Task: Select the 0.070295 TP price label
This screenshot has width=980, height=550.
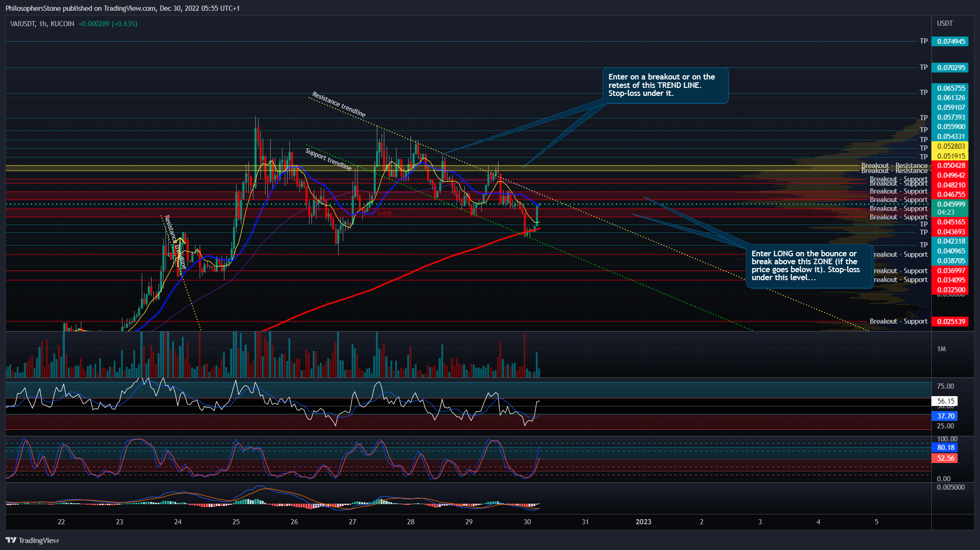Action: coord(950,68)
